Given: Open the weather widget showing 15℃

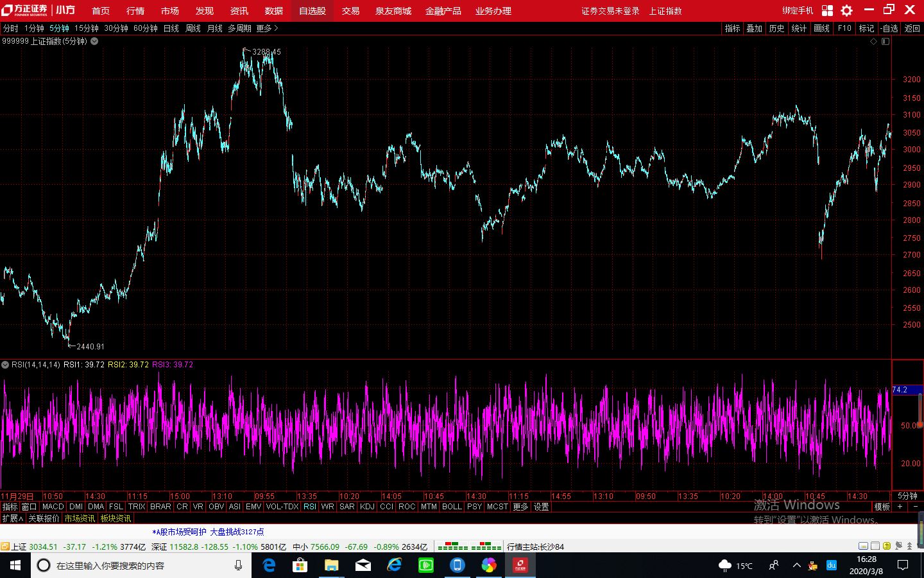Looking at the screenshot, I should (x=736, y=565).
